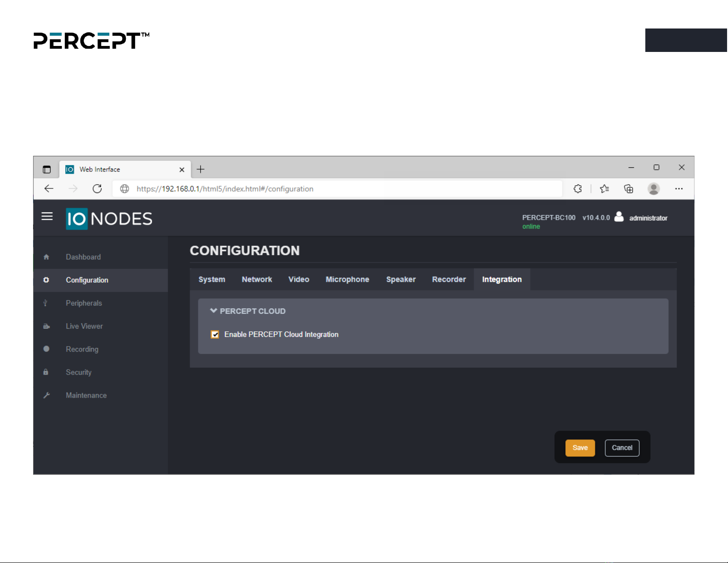Click the CONFIGURATION page heading
Screen dimensions: 728x563
tap(245, 250)
